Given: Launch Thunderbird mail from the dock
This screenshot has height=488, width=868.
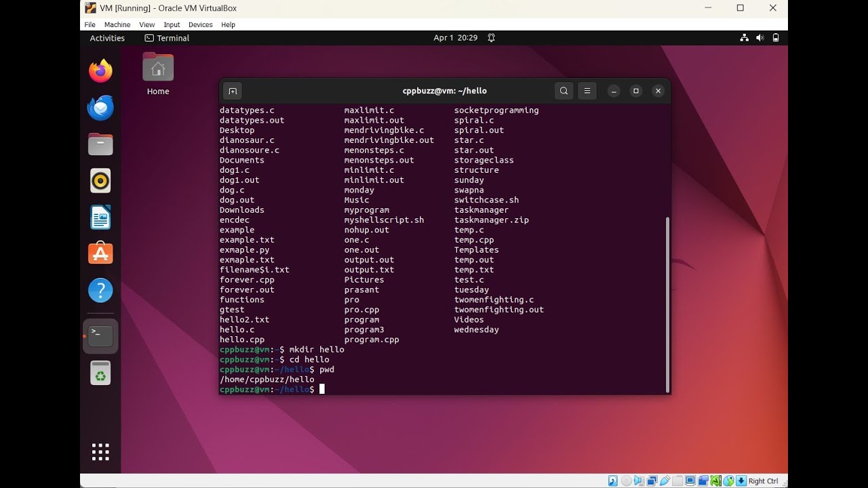Looking at the screenshot, I should (x=100, y=107).
